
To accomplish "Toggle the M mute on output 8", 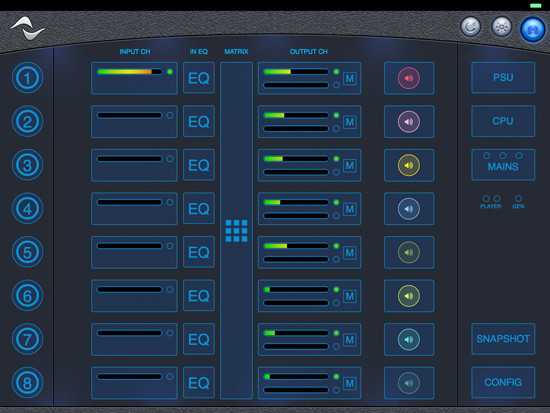I will coord(350,383).
